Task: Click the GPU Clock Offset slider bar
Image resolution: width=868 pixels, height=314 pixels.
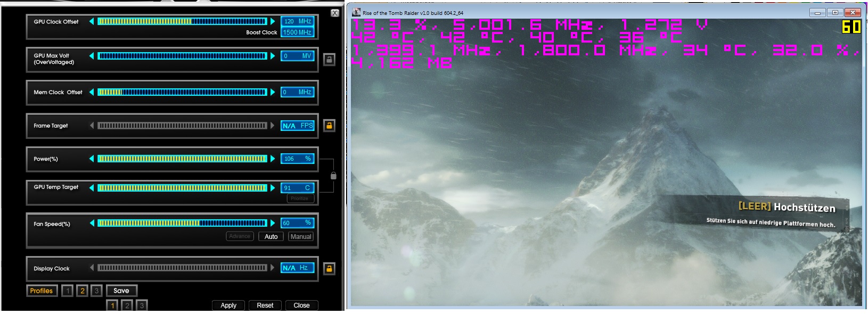Action: [182, 21]
